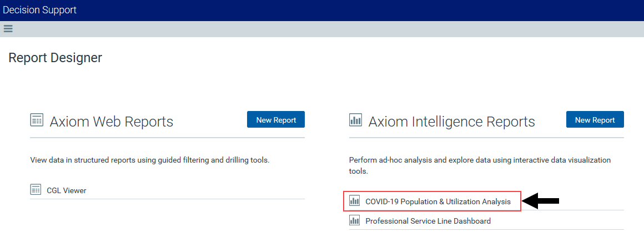The image size is (644, 232).
Task: Click the Axiom Web Reports table icon
Action: coord(37,120)
